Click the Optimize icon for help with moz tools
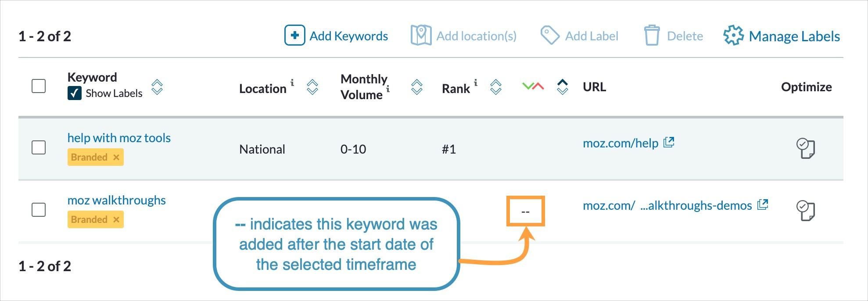Image resolution: width=868 pixels, height=301 pixels. (x=806, y=148)
